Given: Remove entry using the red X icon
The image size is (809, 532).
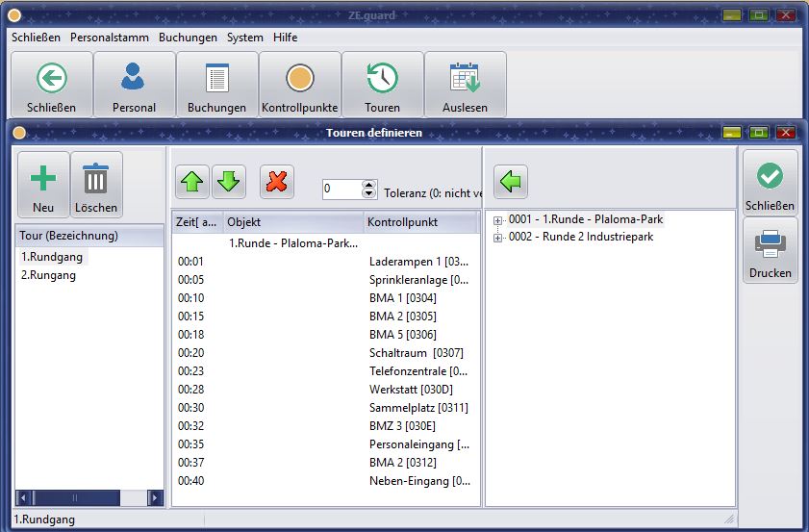Looking at the screenshot, I should point(277,181).
